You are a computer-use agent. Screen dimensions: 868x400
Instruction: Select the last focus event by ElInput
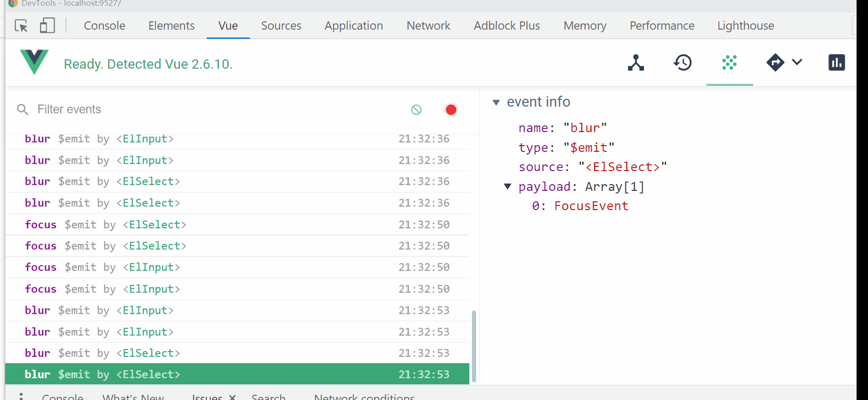pos(237,289)
